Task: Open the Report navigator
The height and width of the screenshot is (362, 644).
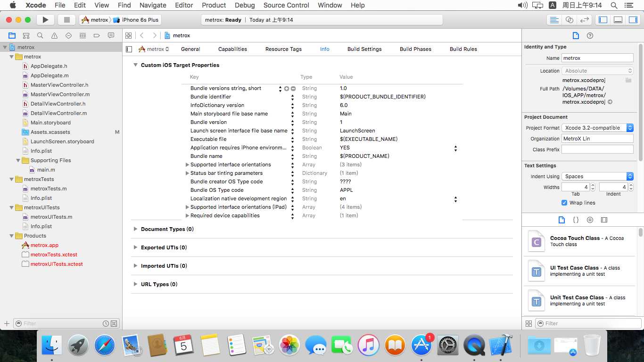Action: [111, 35]
